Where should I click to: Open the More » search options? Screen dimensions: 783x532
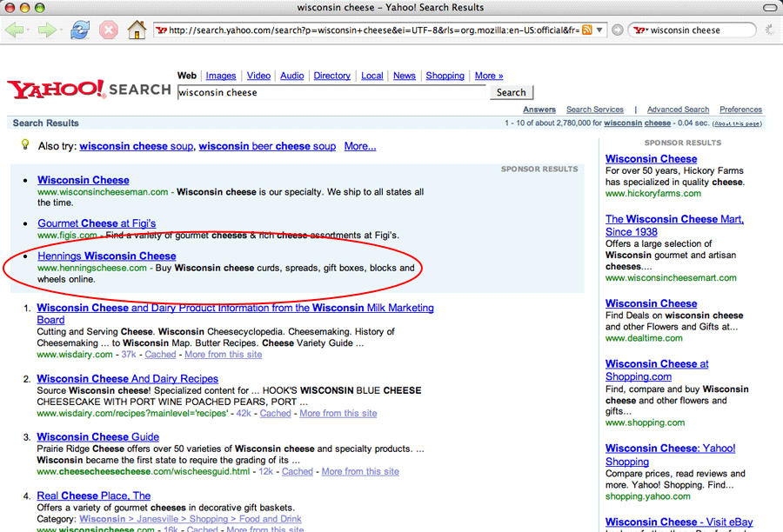click(489, 76)
